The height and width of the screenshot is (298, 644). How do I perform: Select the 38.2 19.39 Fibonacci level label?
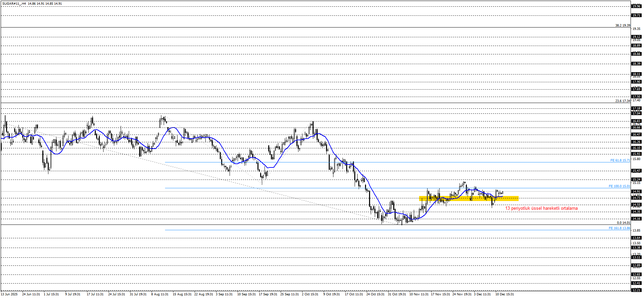pos(622,26)
